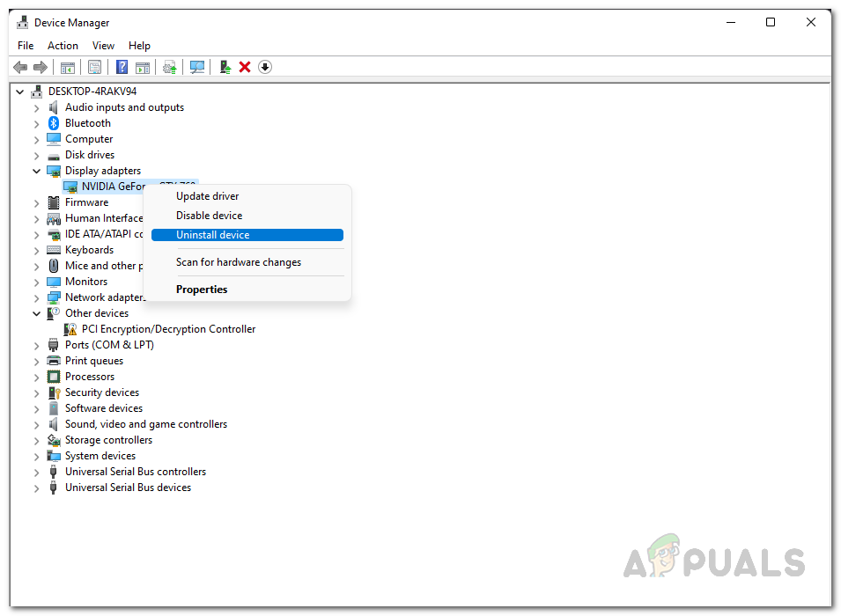The height and width of the screenshot is (616, 841).
Task: Open Properties from the context menu
Action: pos(247,290)
